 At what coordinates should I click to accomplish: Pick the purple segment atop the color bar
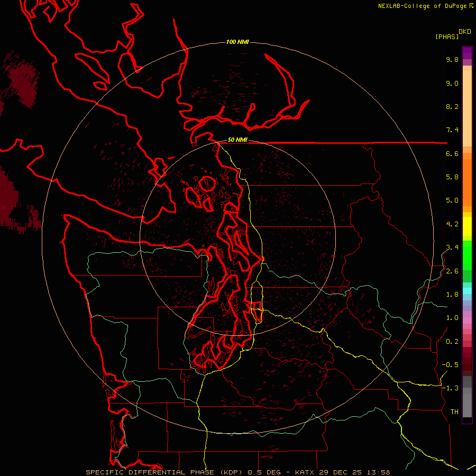tap(467, 53)
